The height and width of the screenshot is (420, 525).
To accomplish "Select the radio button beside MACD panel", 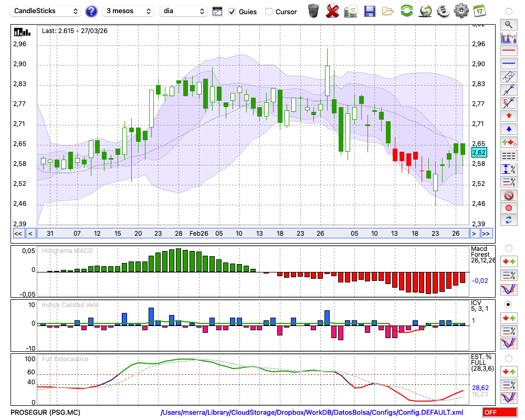I will tap(508, 248).
